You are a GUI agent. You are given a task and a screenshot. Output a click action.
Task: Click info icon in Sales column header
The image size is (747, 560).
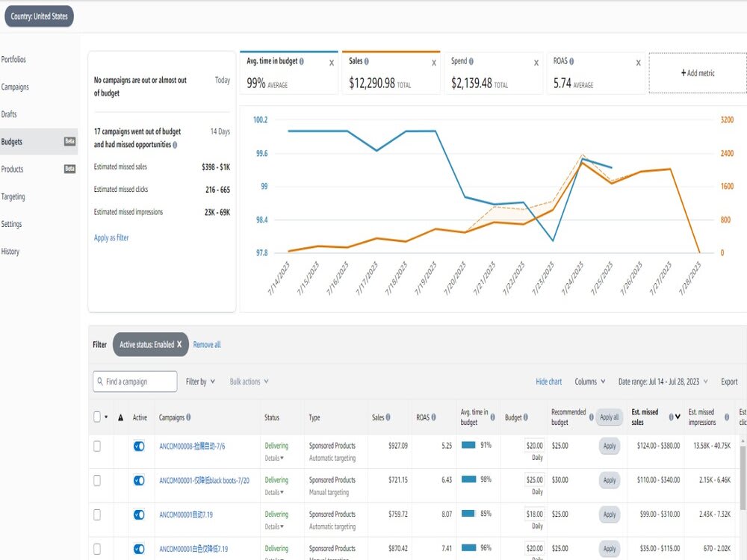point(388,417)
